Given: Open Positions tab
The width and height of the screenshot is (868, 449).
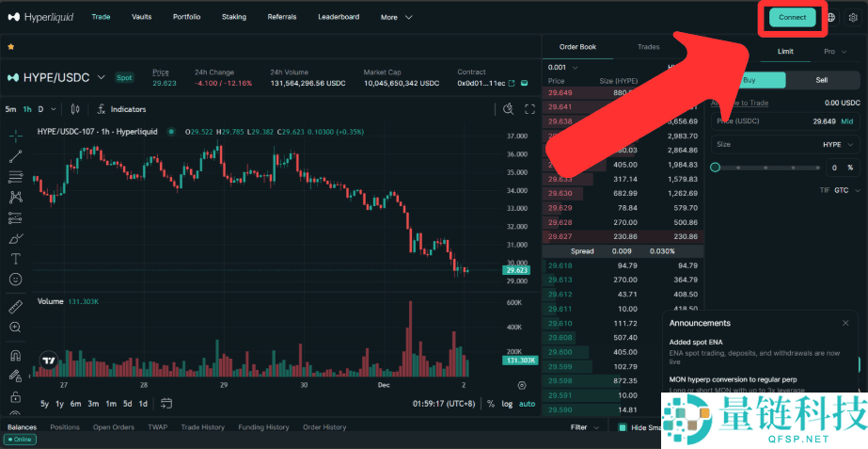Looking at the screenshot, I should point(65,427).
